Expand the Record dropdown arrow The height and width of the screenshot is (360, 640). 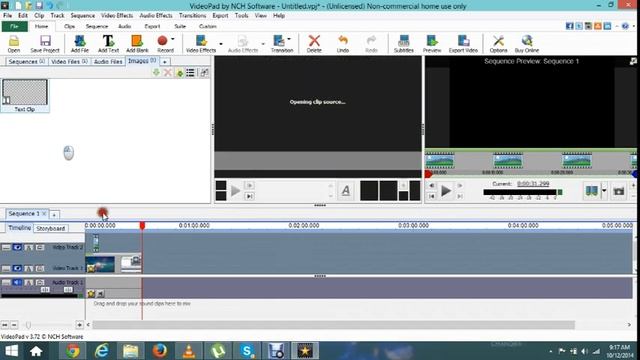pyautogui.click(x=173, y=40)
